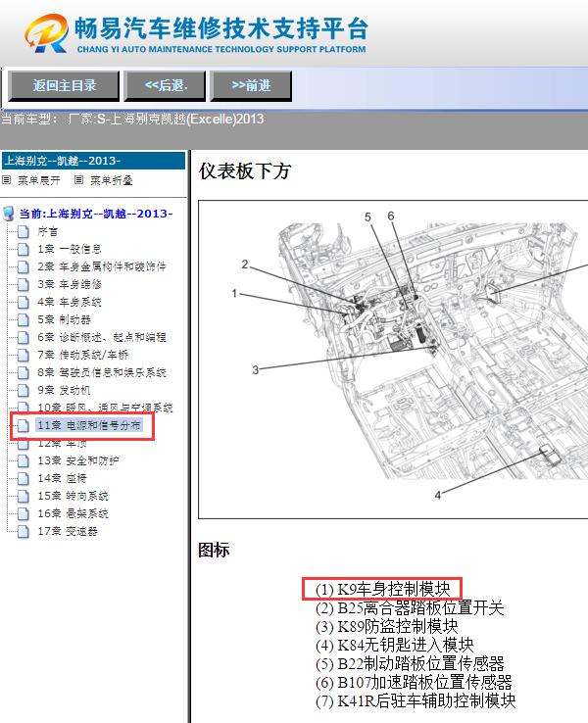
Task: Click legend entry (3) K89防盗控制模块
Action: (x=386, y=626)
